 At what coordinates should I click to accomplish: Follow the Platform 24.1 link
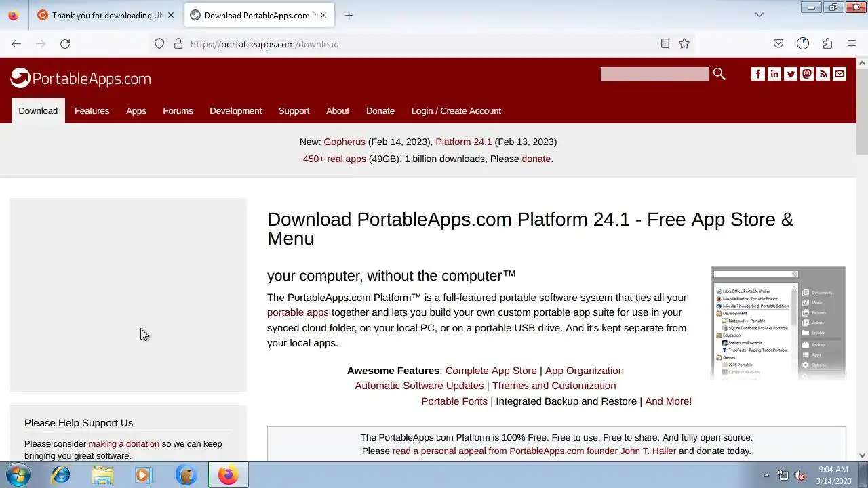click(464, 142)
